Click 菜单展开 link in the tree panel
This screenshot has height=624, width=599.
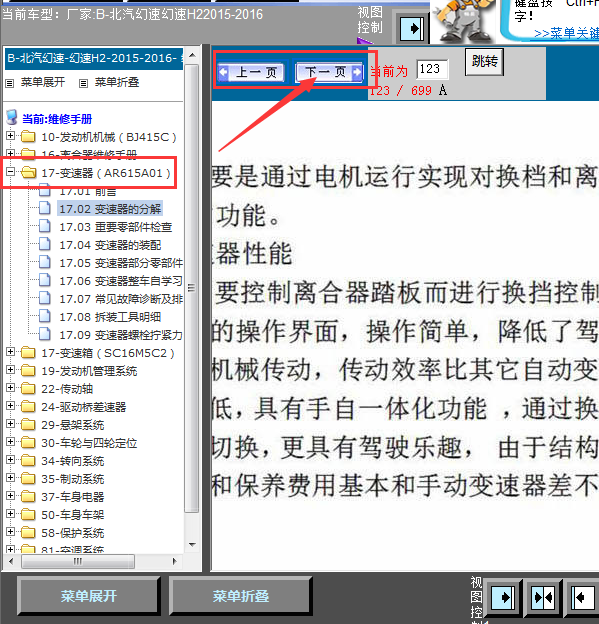[43, 82]
